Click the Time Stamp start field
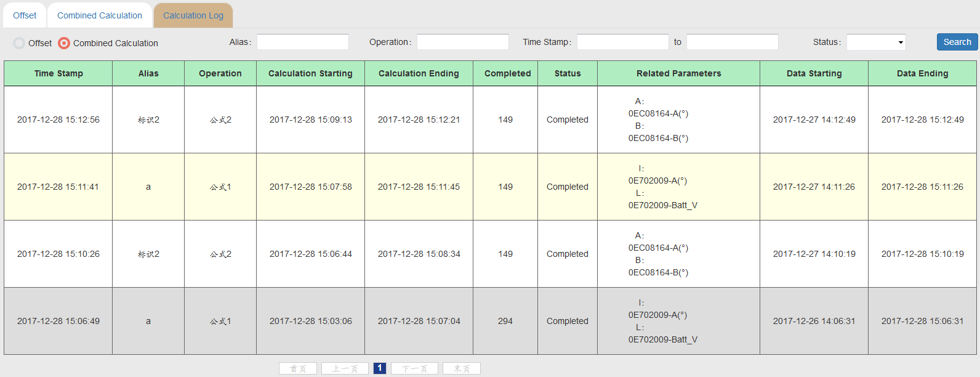Image resolution: width=980 pixels, height=377 pixels. (623, 42)
